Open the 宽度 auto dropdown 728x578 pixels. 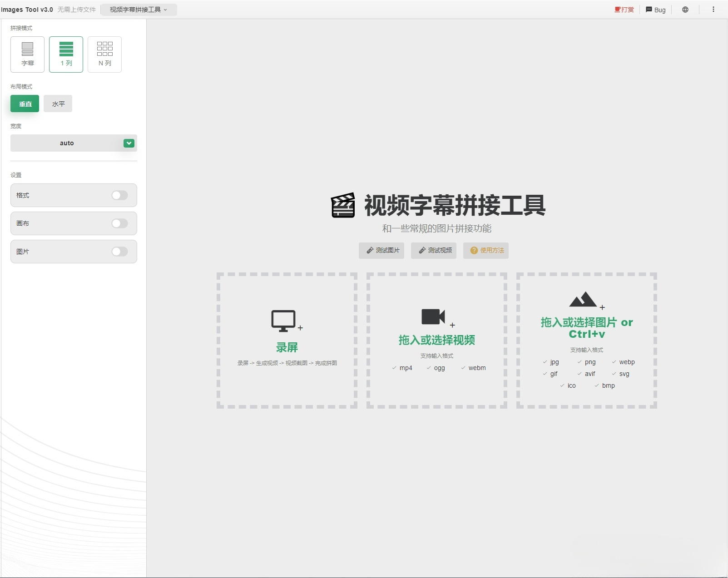[129, 143]
